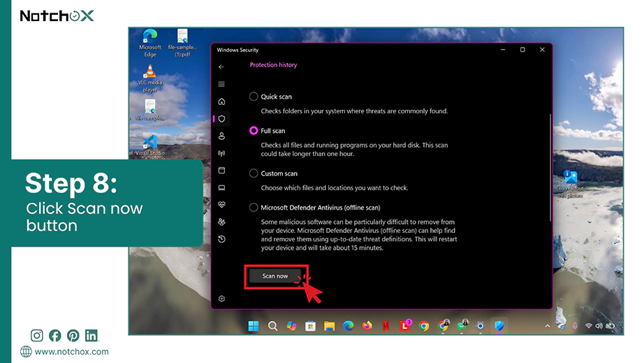The height and width of the screenshot is (363, 644).
Task: Select the Virus & threat protection shield icon
Action: coord(222,119)
